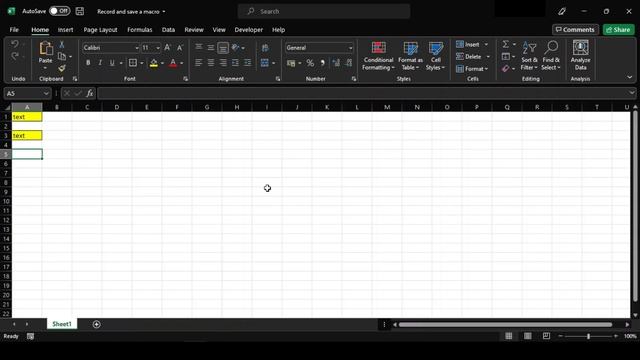Image resolution: width=640 pixels, height=360 pixels.
Task: Toggle the AutoSave switch
Action: (x=60, y=11)
